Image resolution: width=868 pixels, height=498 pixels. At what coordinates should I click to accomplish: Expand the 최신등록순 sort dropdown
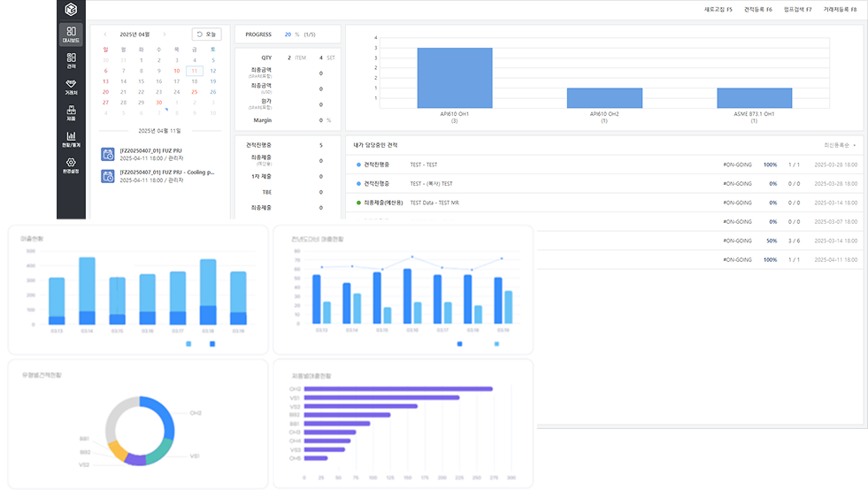click(x=840, y=144)
